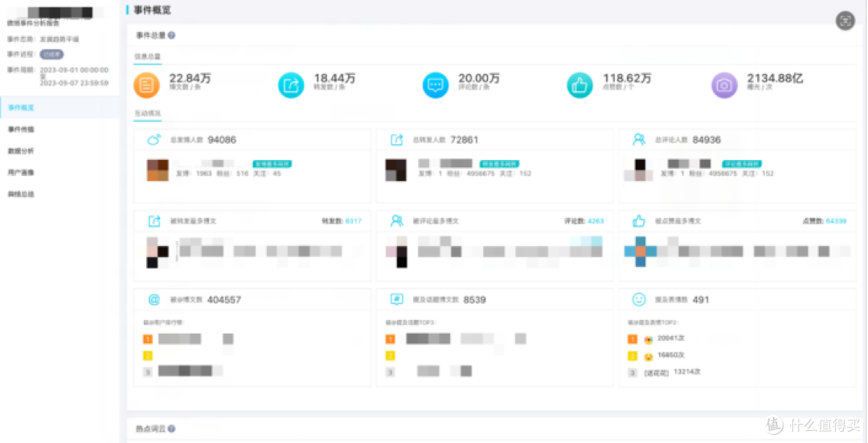Click the 已结束 status badge
The width and height of the screenshot is (868, 443).
tap(52, 54)
